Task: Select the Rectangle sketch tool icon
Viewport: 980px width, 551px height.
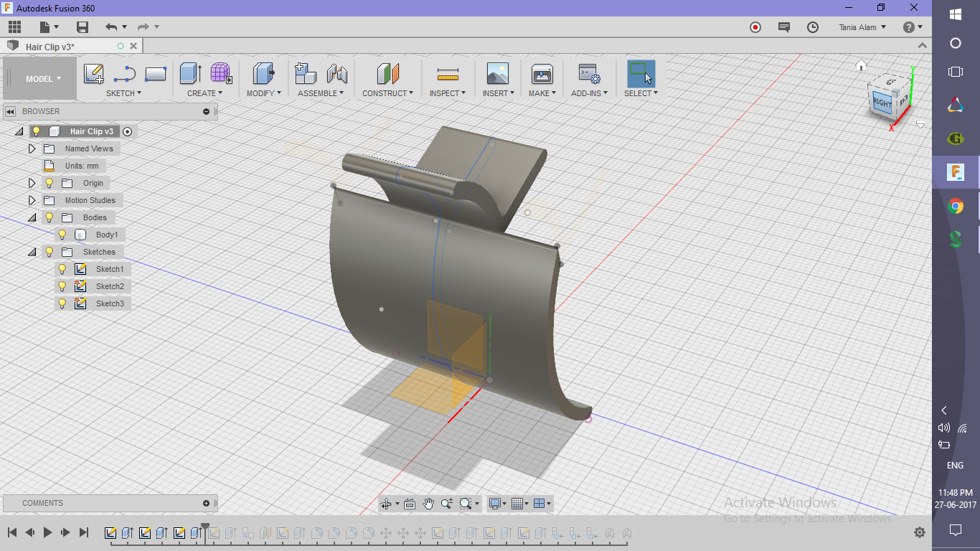Action: tap(156, 74)
